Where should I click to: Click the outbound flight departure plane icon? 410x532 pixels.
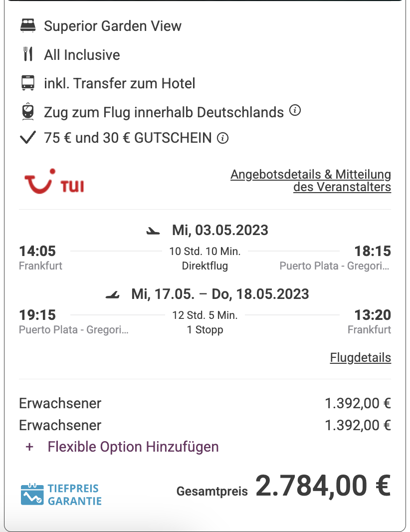tap(154, 231)
